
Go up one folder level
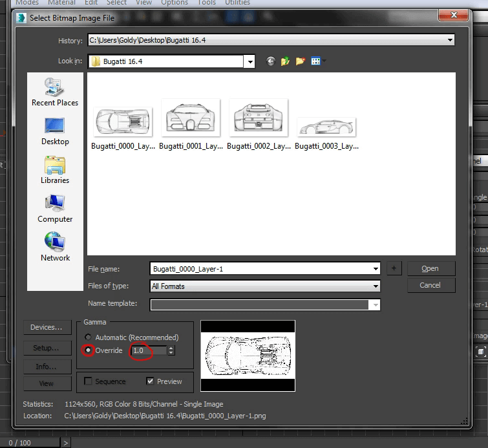pos(285,61)
